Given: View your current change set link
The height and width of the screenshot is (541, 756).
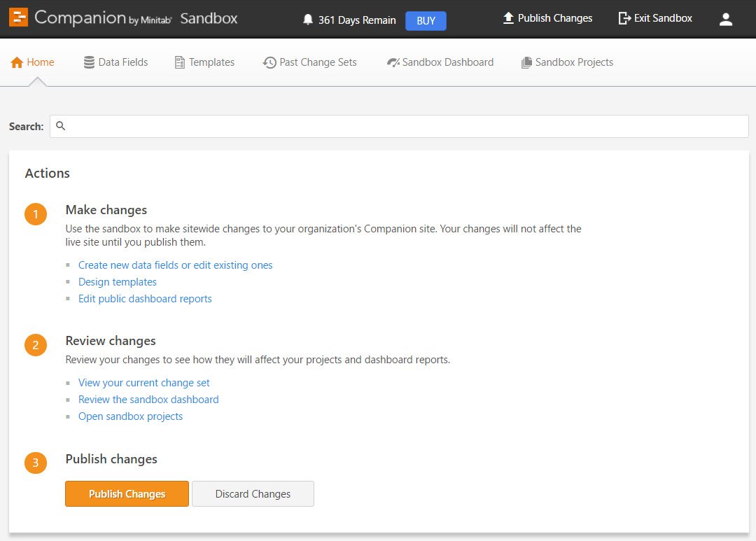Looking at the screenshot, I should point(143,383).
